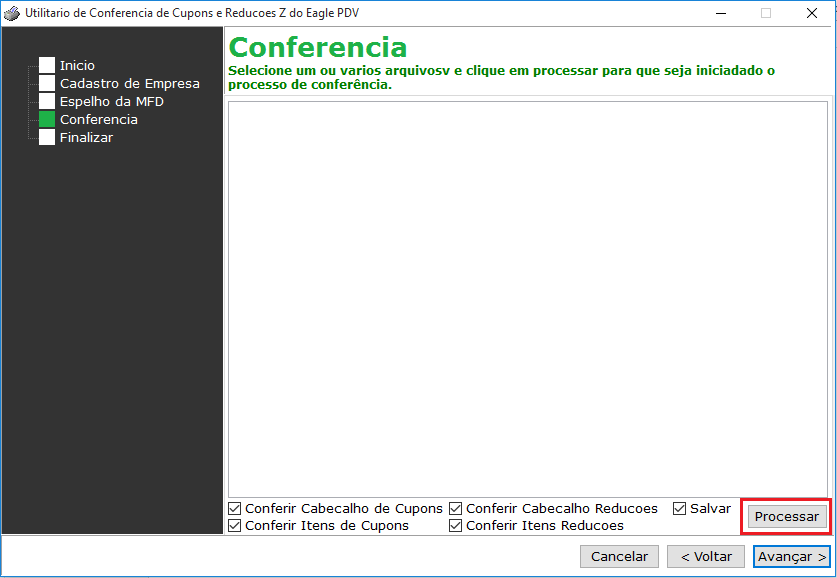This screenshot has width=837, height=578.
Task: Disable the Salvar checkbox
Action: click(x=679, y=508)
